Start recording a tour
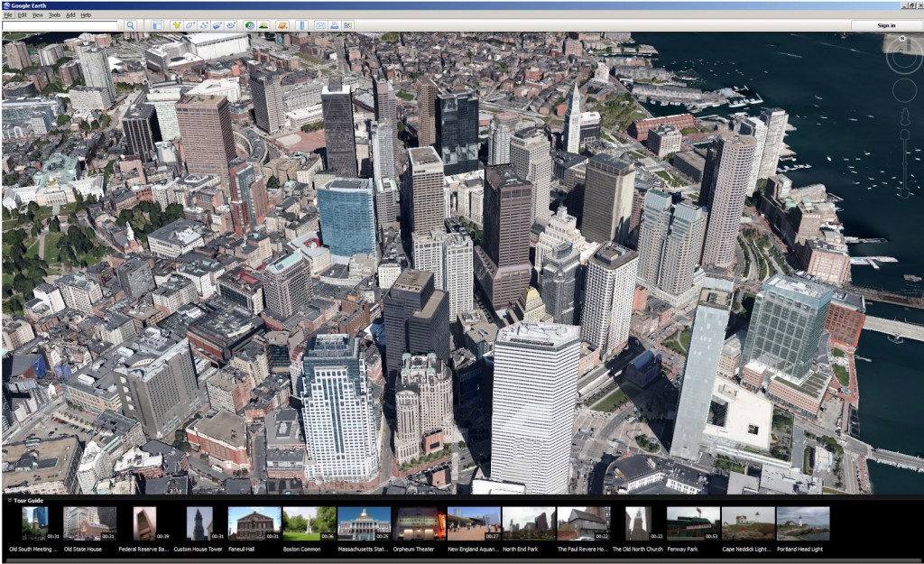This screenshot has height=564, width=924. pos(231,25)
